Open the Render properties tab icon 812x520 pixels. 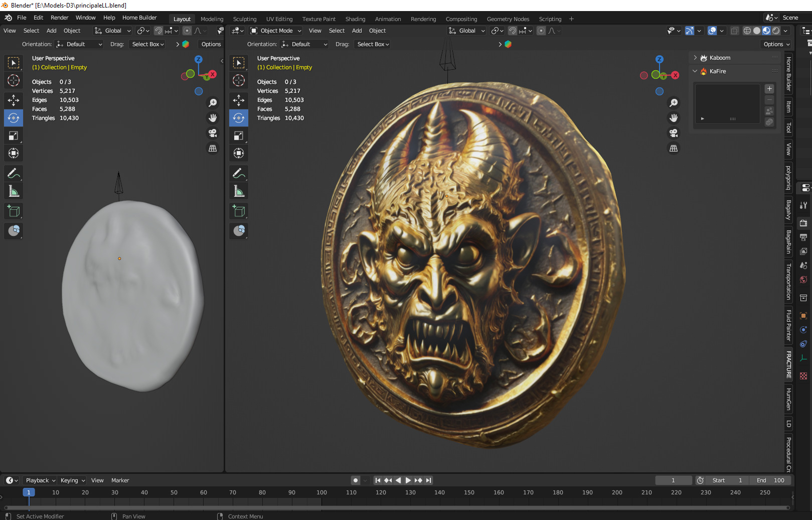[803, 223]
